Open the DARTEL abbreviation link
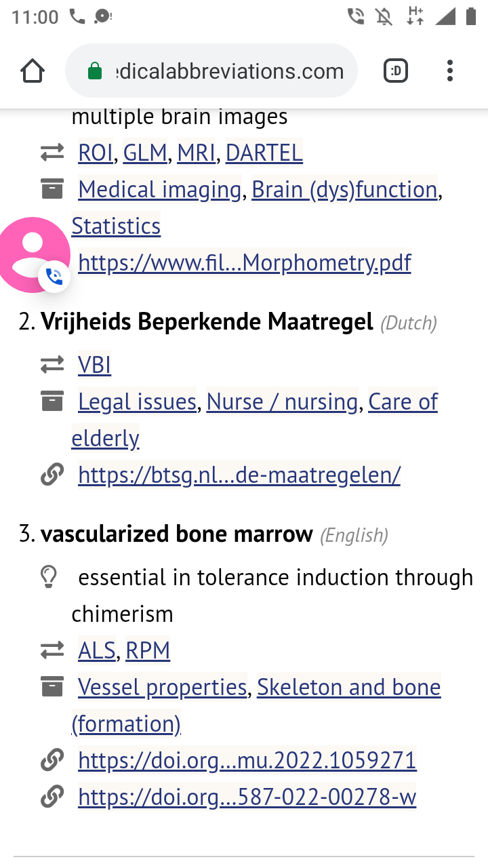The image size is (488, 868). coord(264,153)
